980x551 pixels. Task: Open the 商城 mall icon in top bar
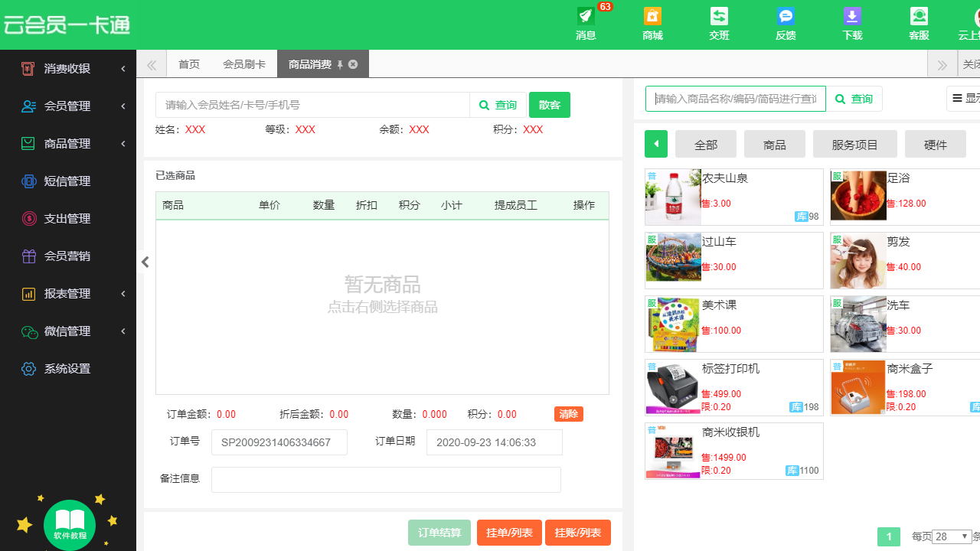[x=652, y=24]
